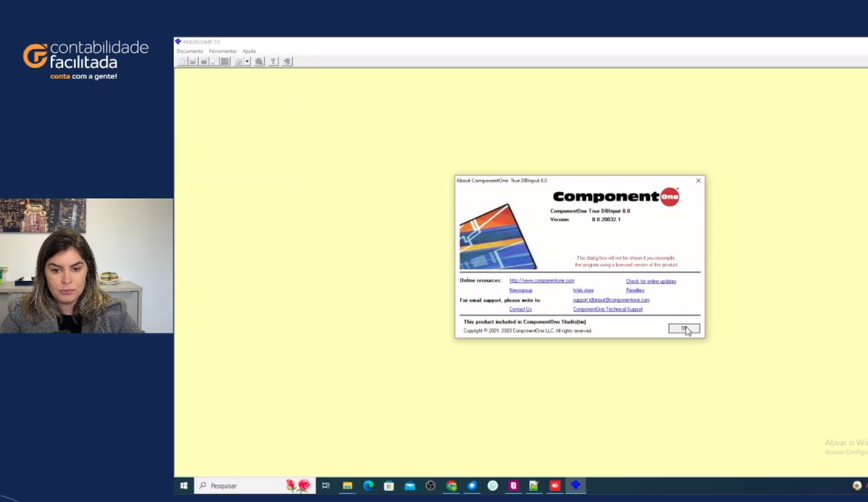868x502 pixels.
Task: Open Microsoft Store from the taskbar
Action: pyautogui.click(x=389, y=486)
